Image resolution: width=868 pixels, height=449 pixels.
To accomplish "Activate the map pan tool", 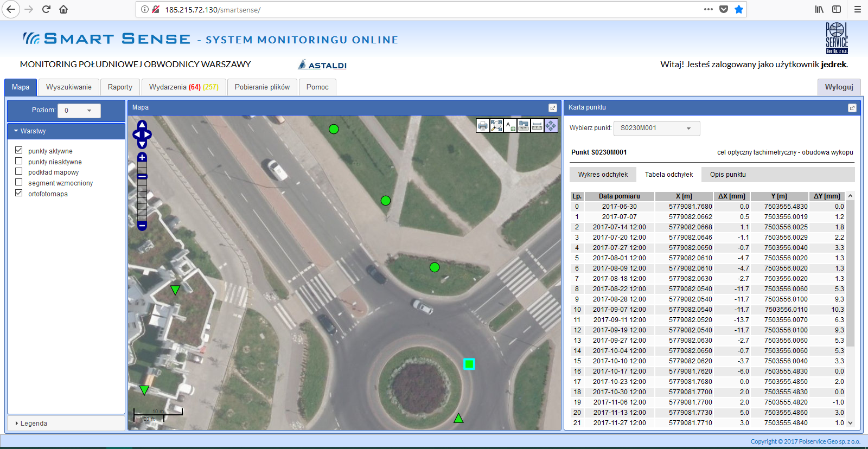I will point(551,126).
